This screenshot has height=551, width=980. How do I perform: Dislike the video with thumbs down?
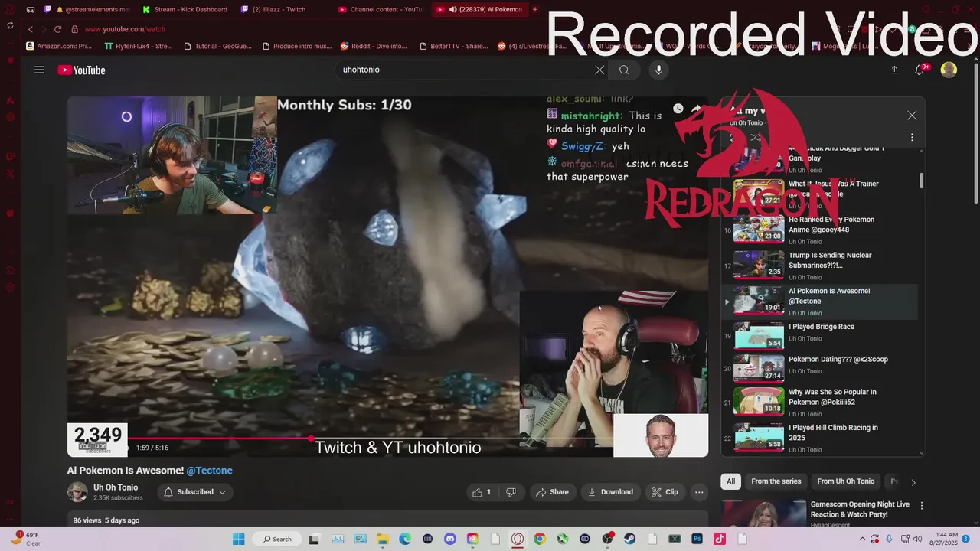tap(511, 492)
